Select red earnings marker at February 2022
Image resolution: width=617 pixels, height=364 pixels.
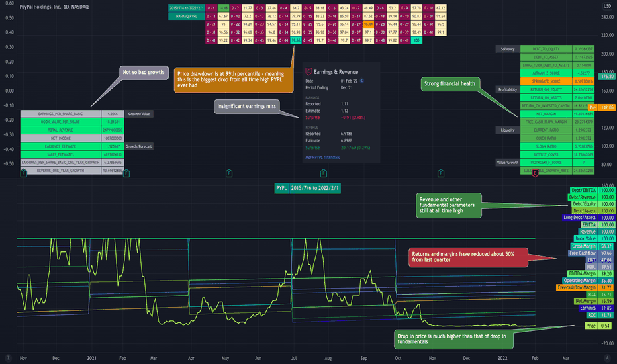[x=535, y=173]
